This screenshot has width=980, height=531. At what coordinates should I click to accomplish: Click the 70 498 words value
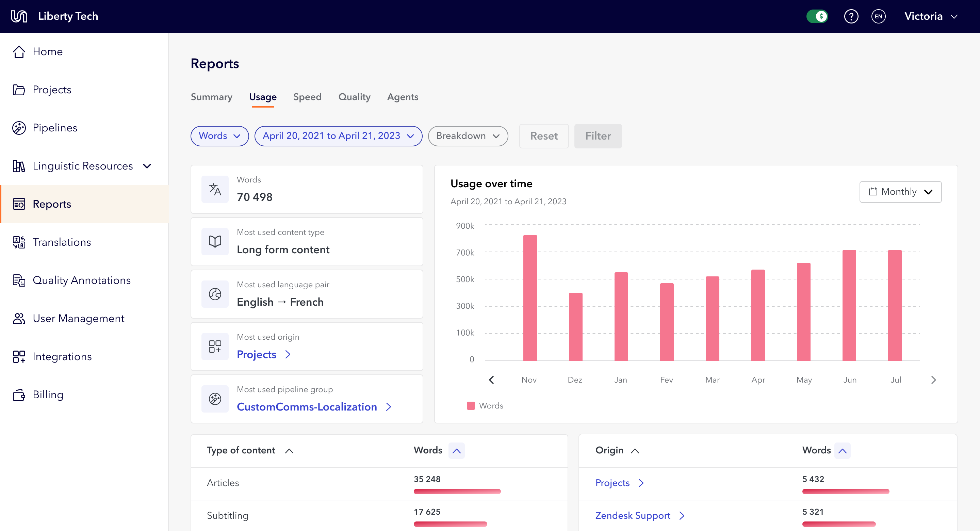(255, 197)
